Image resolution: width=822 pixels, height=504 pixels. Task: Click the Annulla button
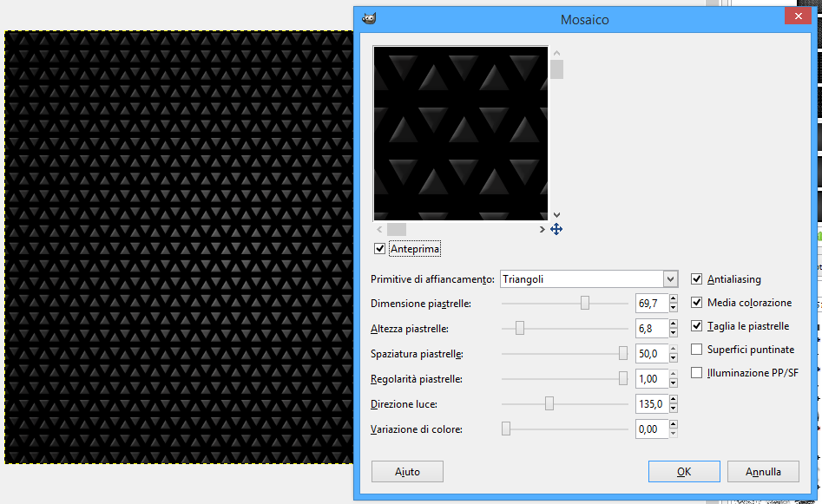pos(763,472)
